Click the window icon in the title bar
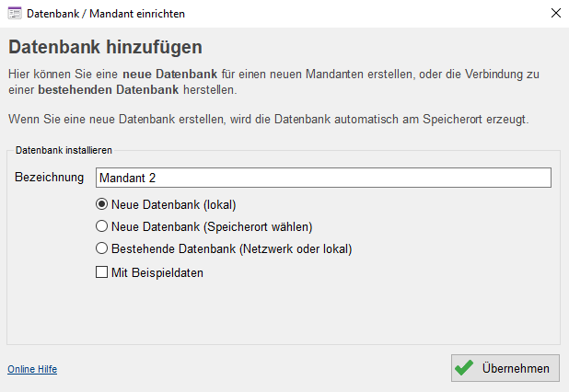This screenshot has height=392, width=569. coord(15,14)
